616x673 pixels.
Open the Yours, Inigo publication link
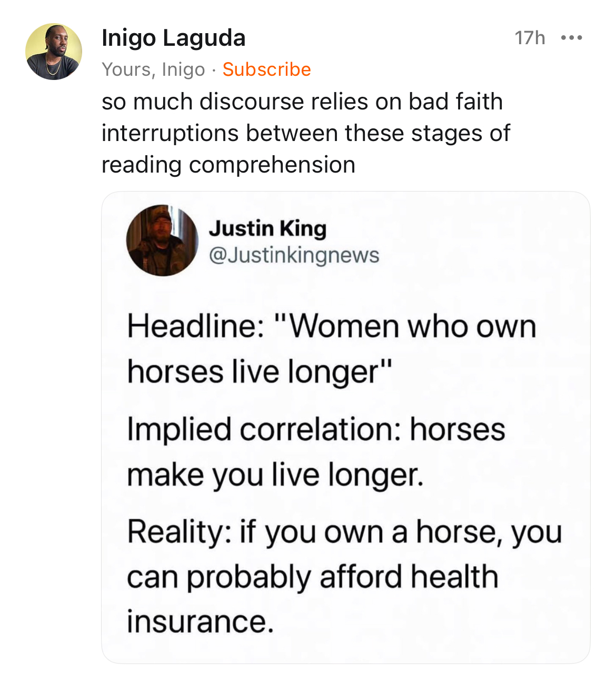coord(153,69)
